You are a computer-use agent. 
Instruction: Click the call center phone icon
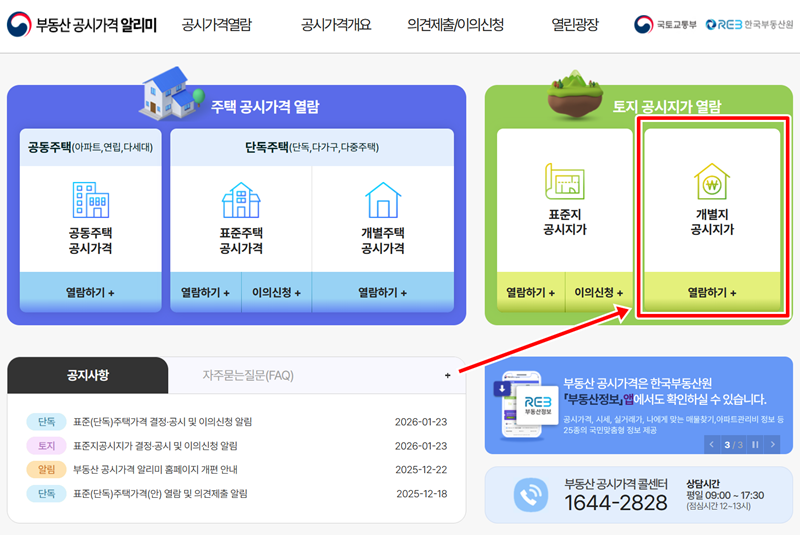click(x=531, y=494)
